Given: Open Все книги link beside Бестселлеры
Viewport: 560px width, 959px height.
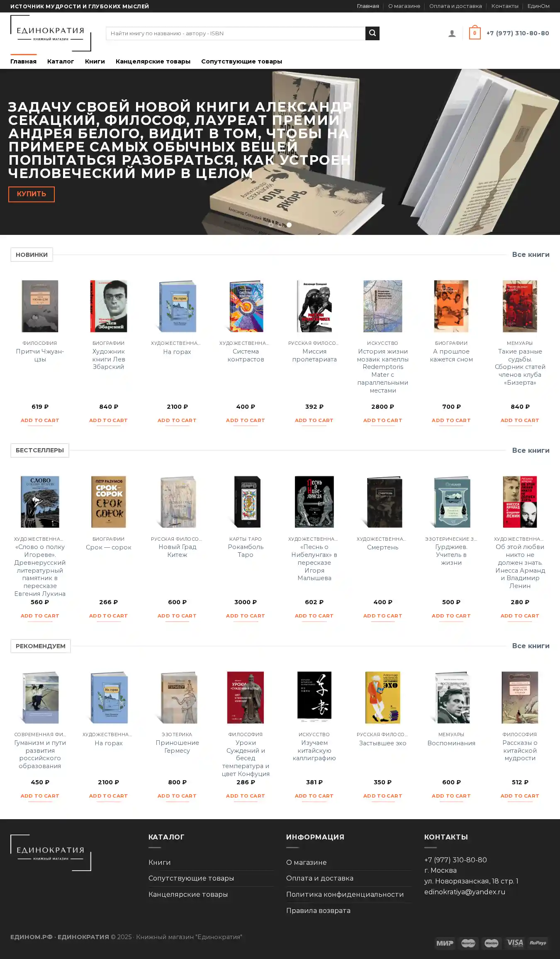Looking at the screenshot, I should tap(531, 450).
